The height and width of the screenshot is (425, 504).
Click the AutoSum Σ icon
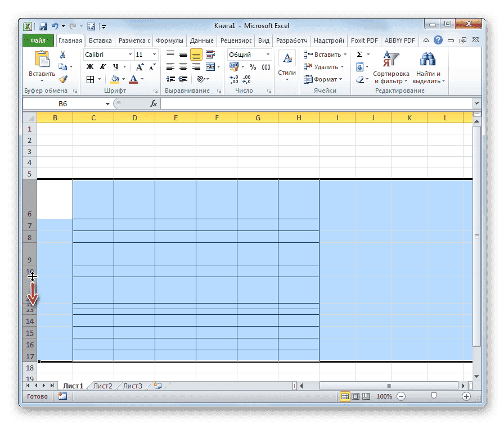point(360,53)
